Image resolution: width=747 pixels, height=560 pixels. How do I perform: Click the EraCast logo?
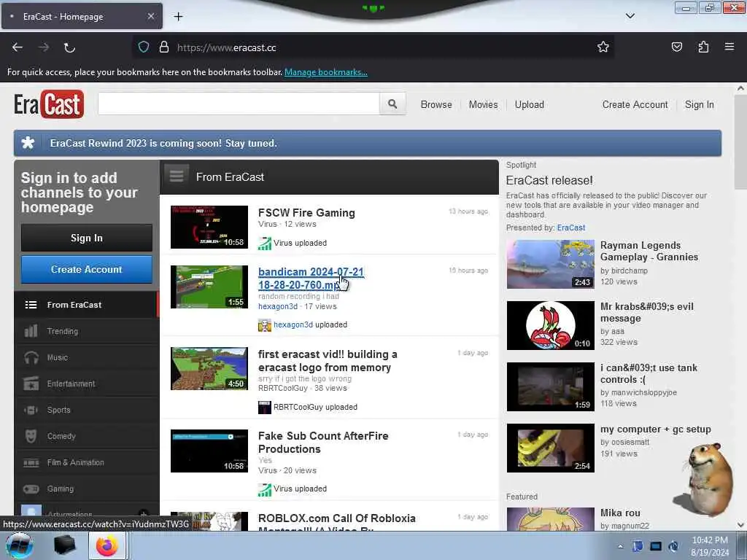tap(49, 104)
